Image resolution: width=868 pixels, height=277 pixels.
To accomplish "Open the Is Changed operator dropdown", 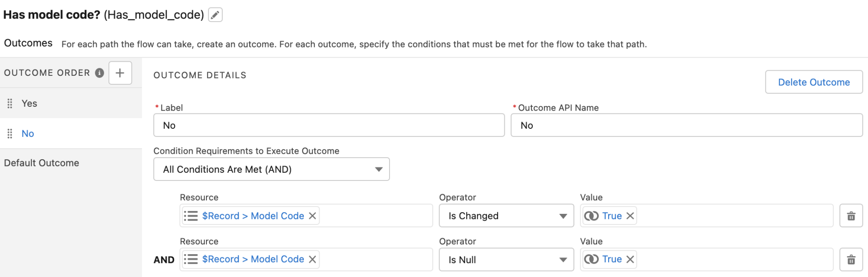I will point(506,216).
